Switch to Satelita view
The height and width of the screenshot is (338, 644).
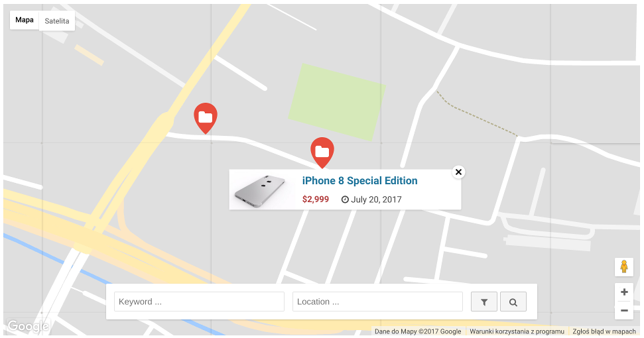pyautogui.click(x=57, y=21)
